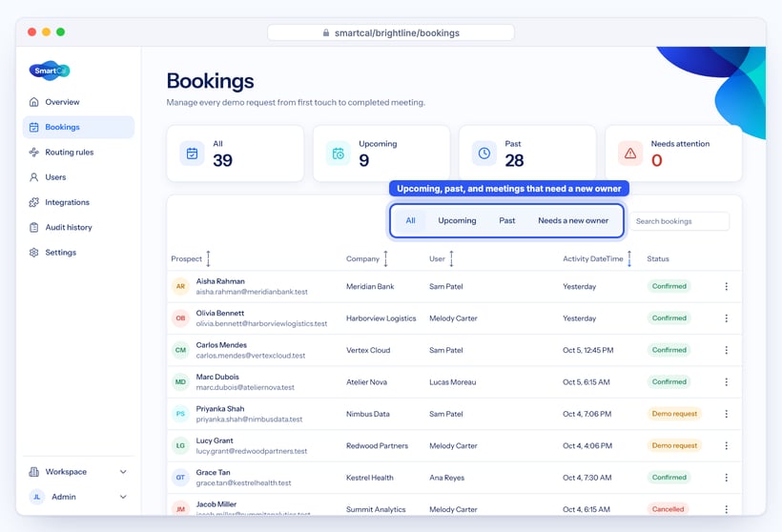The height and width of the screenshot is (532, 782).
Task: Click the Upcoming card calendar-clock icon
Action: [339, 153]
